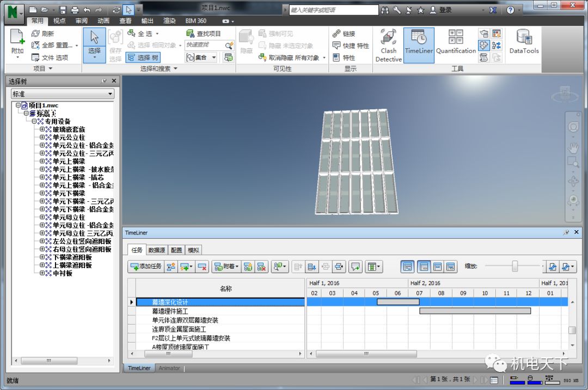Switch to the Data Sources (数据源) TimeLiner tab
The width and height of the screenshot is (588, 390).
tap(156, 250)
